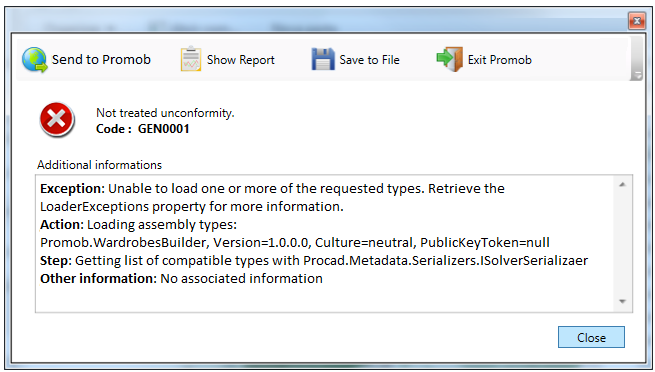
Task: Close the dialog with the red X
Action: [637, 20]
